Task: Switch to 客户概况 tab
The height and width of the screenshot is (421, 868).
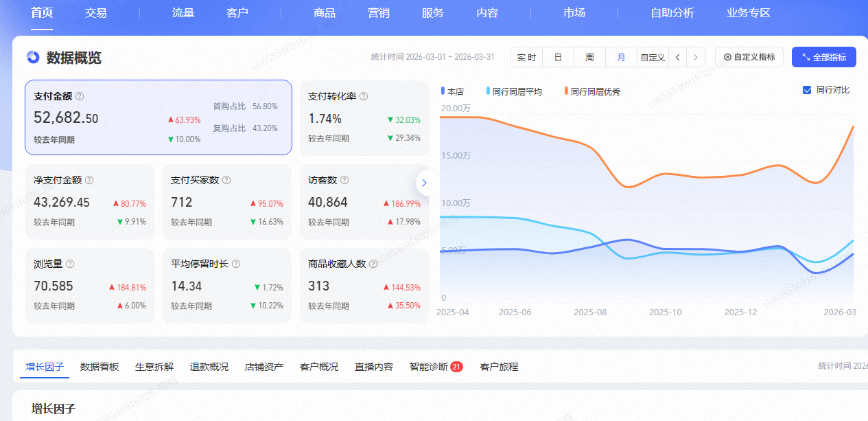Action: click(x=319, y=367)
